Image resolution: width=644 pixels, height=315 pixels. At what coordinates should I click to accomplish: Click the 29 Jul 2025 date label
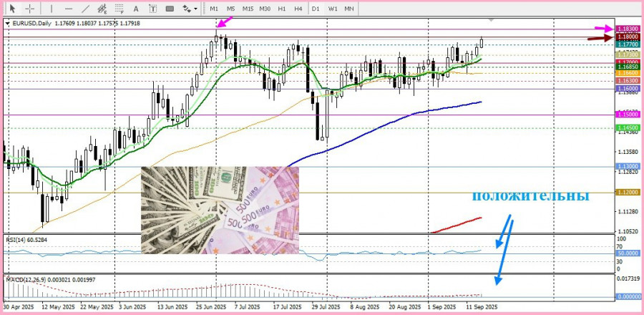click(326, 307)
